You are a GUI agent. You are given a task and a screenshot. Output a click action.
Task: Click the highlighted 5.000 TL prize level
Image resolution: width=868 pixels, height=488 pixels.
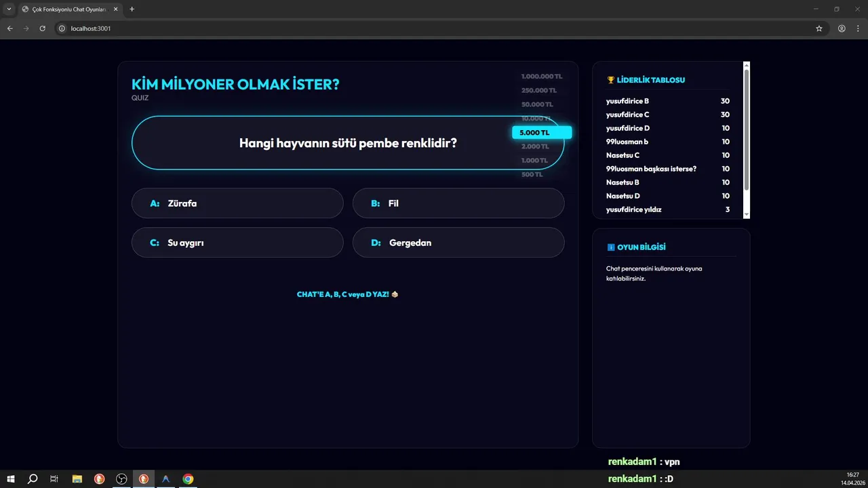pyautogui.click(x=542, y=132)
